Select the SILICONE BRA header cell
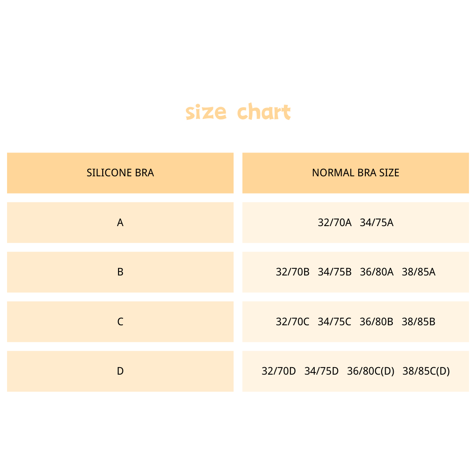 (120, 173)
